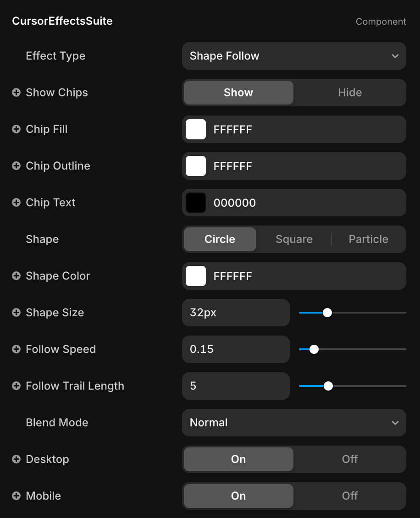Click the plus icon beside Chip Fill
The image size is (420, 518).
click(17, 129)
